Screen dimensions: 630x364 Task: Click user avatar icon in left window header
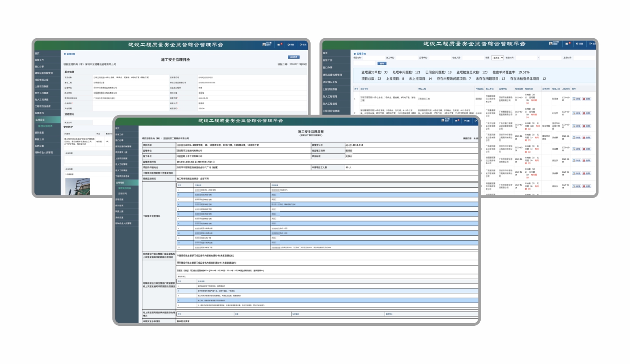point(264,44)
